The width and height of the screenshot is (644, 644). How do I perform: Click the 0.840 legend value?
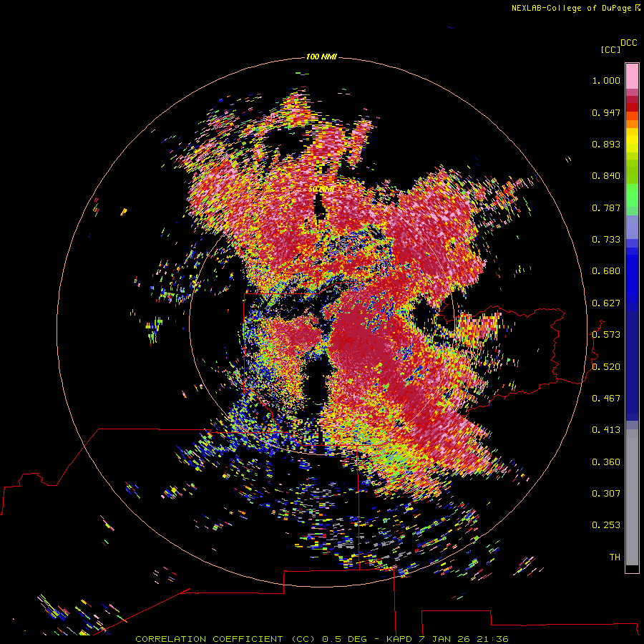click(x=606, y=176)
